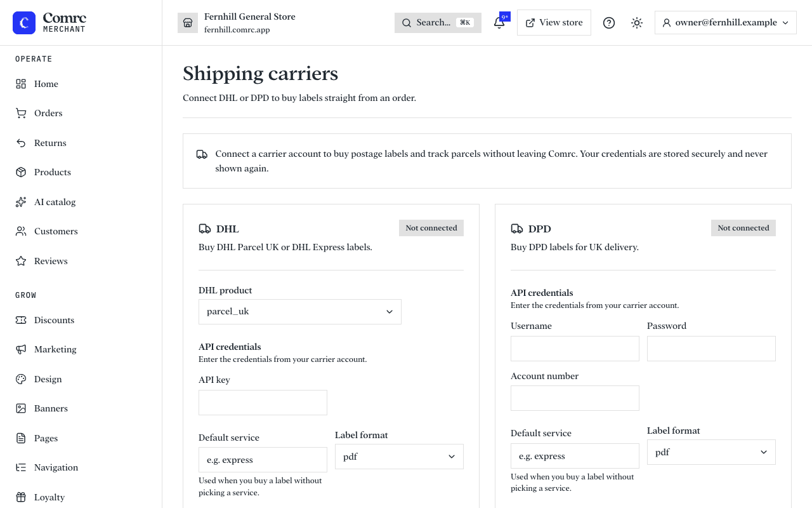Click the Discounts ticket icon in sidebar

21,320
